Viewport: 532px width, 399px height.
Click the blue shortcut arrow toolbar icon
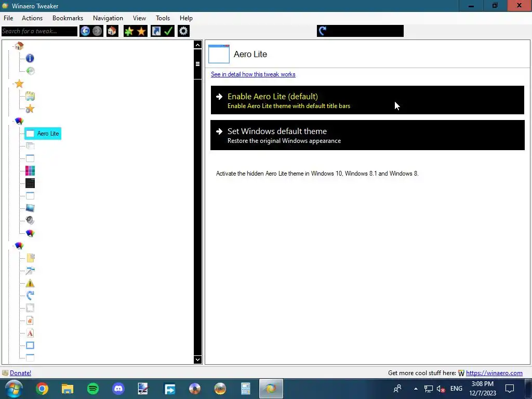point(156,31)
